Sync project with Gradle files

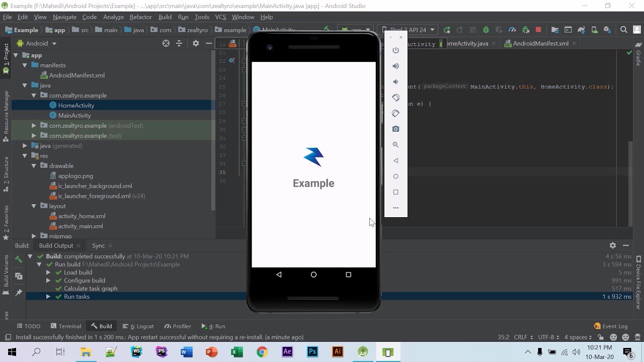pos(582,30)
